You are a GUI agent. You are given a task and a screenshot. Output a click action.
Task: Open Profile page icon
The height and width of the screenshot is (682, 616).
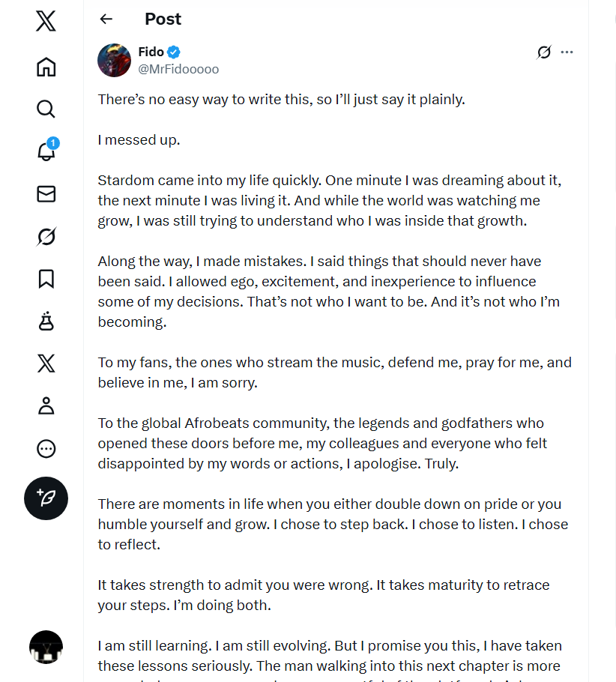point(46,406)
